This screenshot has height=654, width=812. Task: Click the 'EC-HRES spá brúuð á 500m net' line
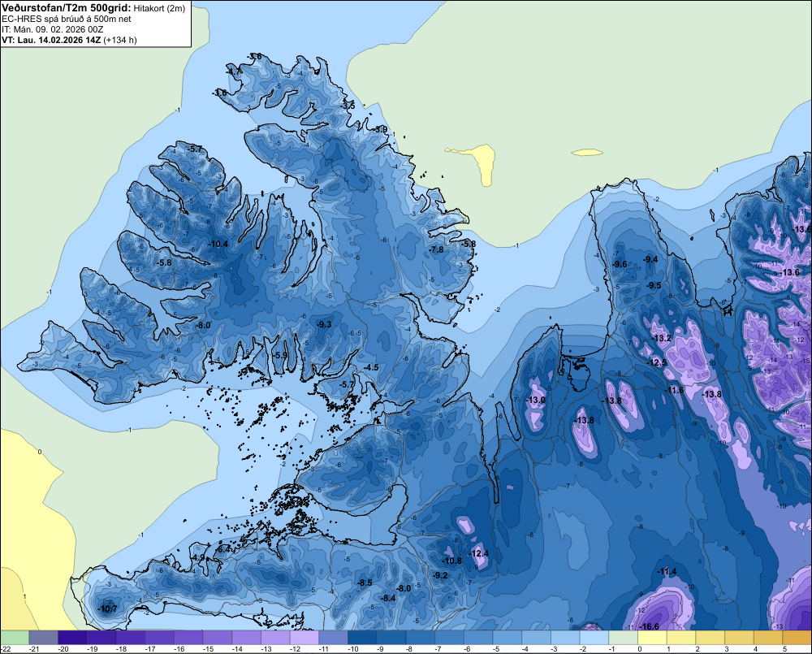pyautogui.click(x=67, y=19)
